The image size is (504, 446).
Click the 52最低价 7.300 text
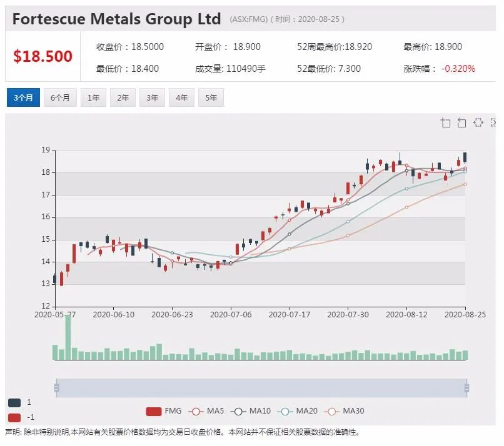pyautogui.click(x=329, y=68)
